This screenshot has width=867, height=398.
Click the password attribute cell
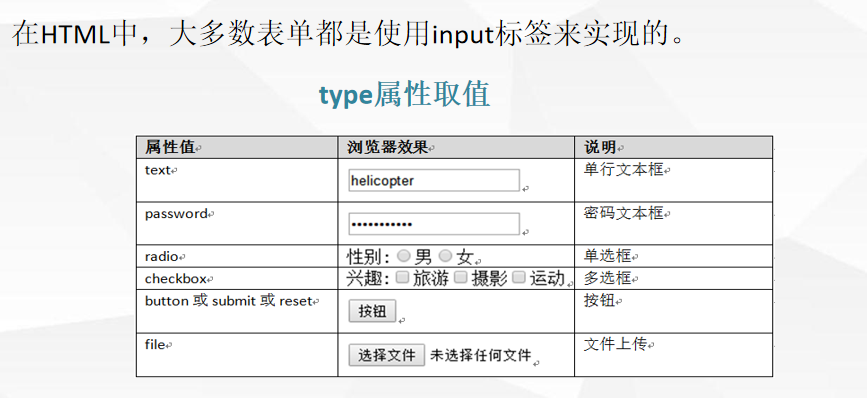click(x=237, y=223)
